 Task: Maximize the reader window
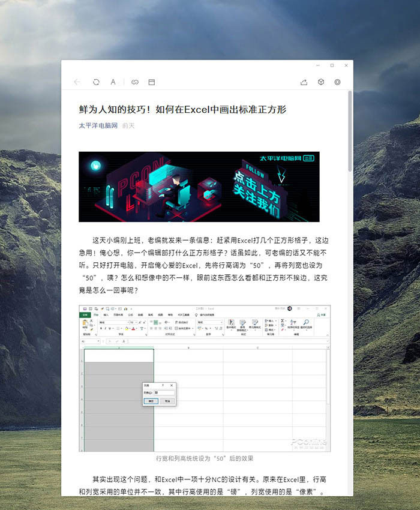[332, 65]
